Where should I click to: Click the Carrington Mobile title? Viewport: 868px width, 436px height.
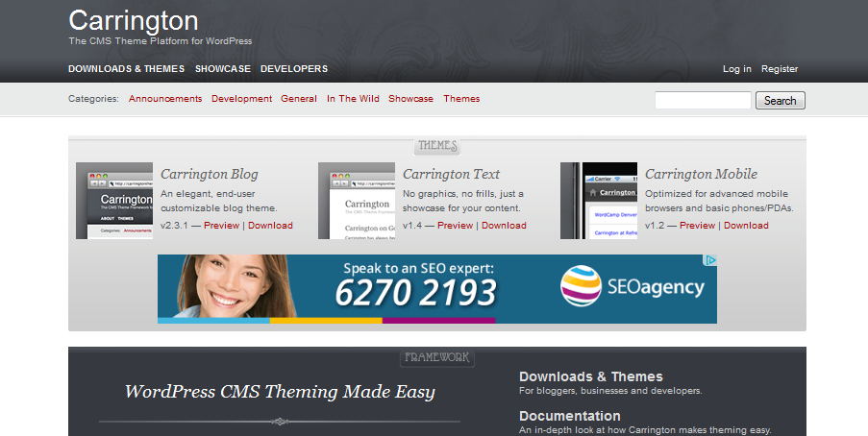(701, 174)
